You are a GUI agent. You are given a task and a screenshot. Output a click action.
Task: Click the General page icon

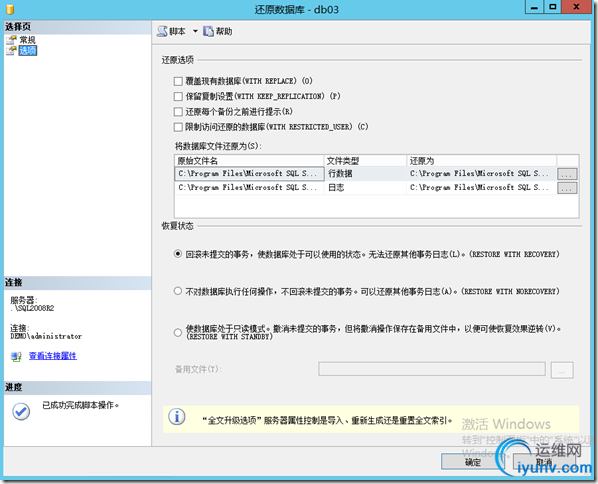click(x=11, y=40)
